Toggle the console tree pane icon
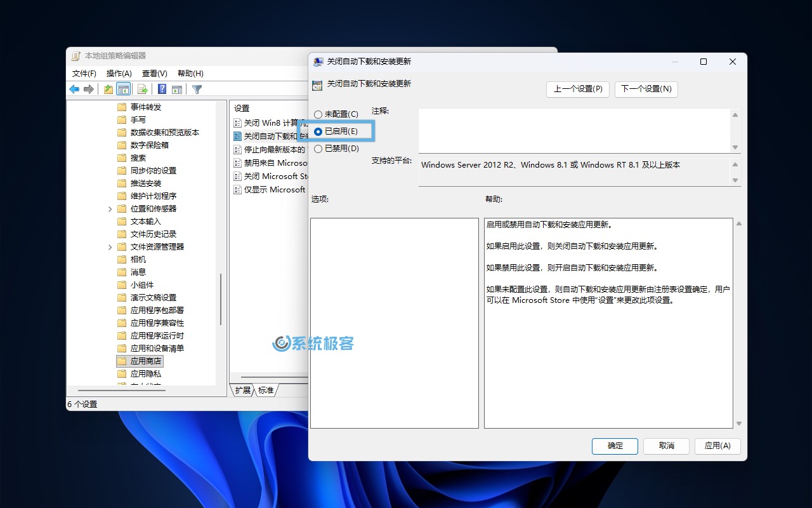Screen dimensions: 812x508 [x=123, y=90]
